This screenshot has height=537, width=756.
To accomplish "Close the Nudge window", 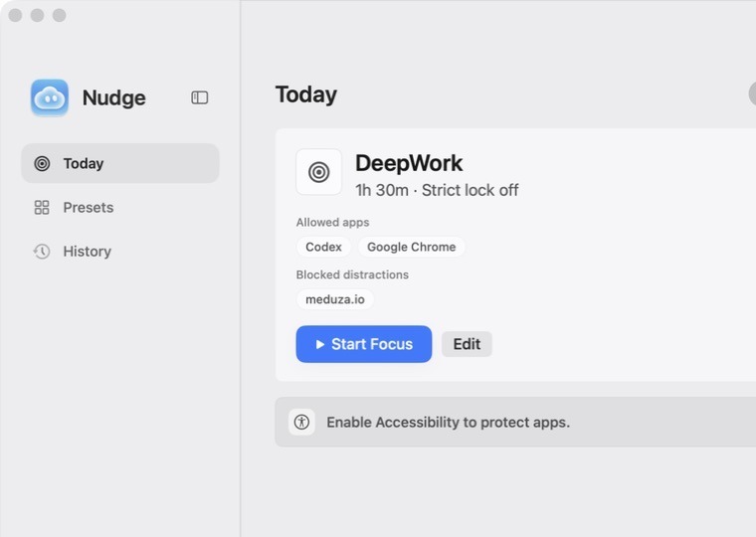I will point(16,16).
